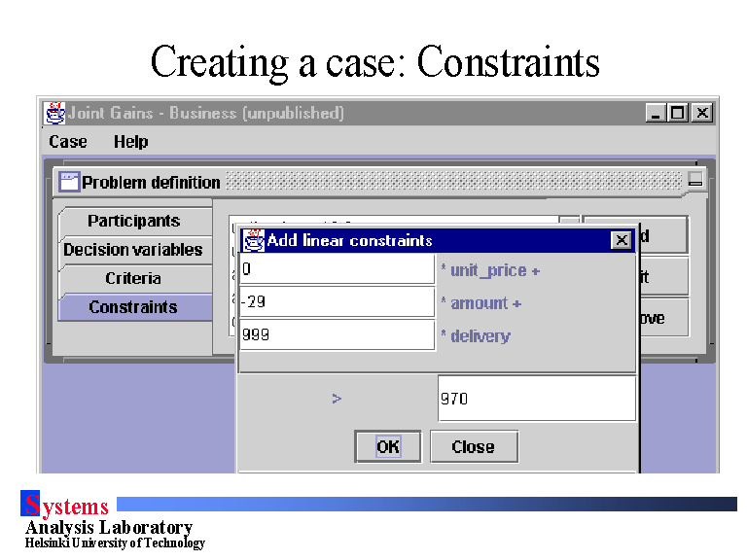The width and height of the screenshot is (747, 560).
Task: Iconify the Problem definition panel
Action: [x=694, y=180]
